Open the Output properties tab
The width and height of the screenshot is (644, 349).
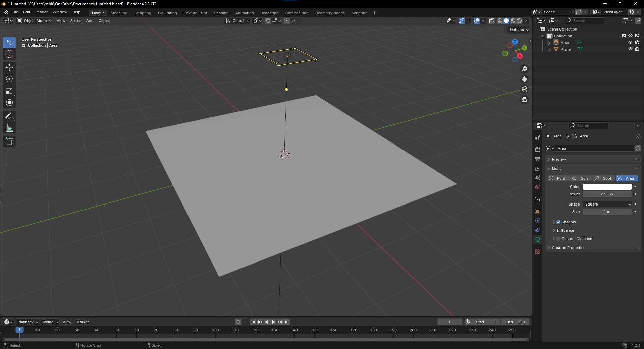pyautogui.click(x=537, y=159)
